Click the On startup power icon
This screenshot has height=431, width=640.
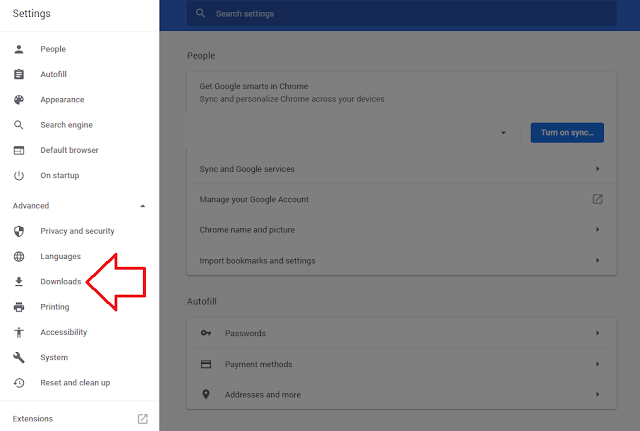click(18, 175)
